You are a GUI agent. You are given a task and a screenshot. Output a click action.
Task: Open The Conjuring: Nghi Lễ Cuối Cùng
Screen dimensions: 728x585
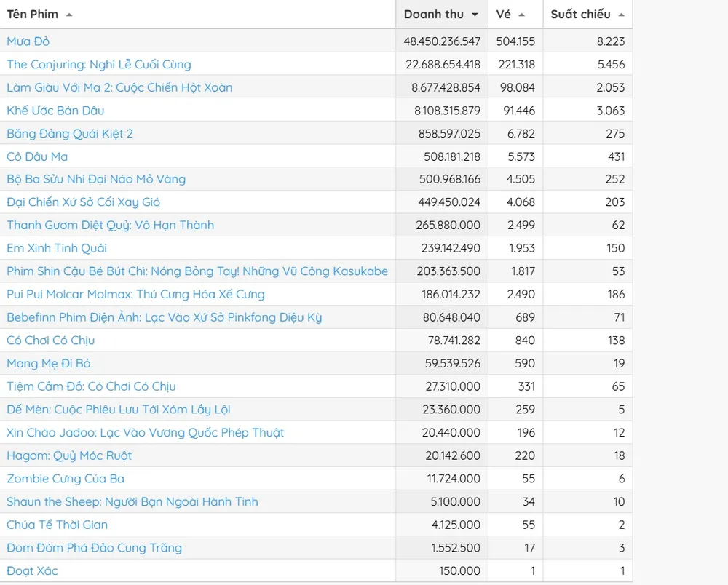click(99, 64)
